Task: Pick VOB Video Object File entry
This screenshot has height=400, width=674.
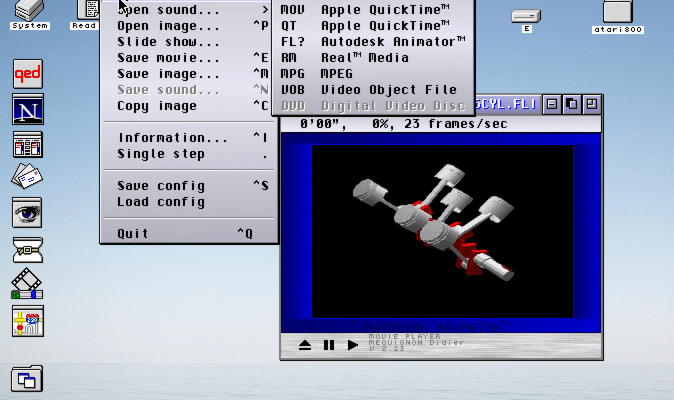Action: tap(372, 89)
